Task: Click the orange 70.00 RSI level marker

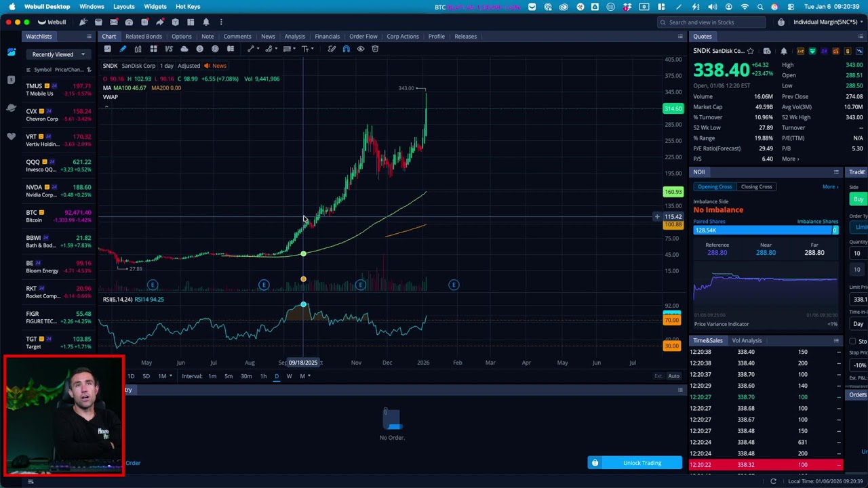Action: tap(671, 320)
